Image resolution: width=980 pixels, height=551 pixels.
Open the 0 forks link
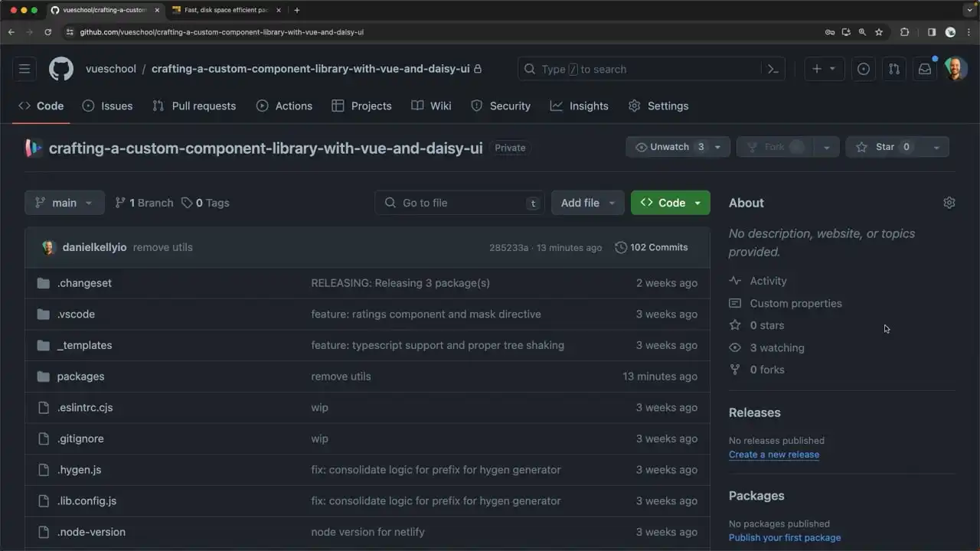(x=756, y=370)
